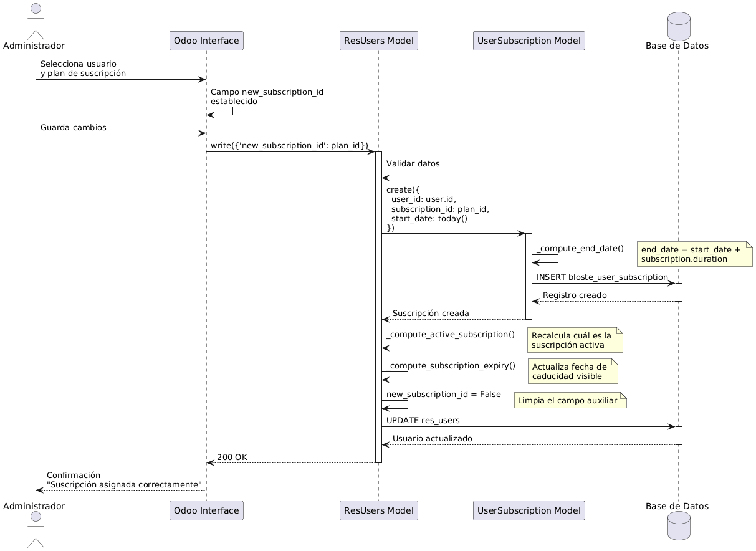The width and height of the screenshot is (756, 551).
Task: Click the end_date calculation note
Action: coord(694,254)
